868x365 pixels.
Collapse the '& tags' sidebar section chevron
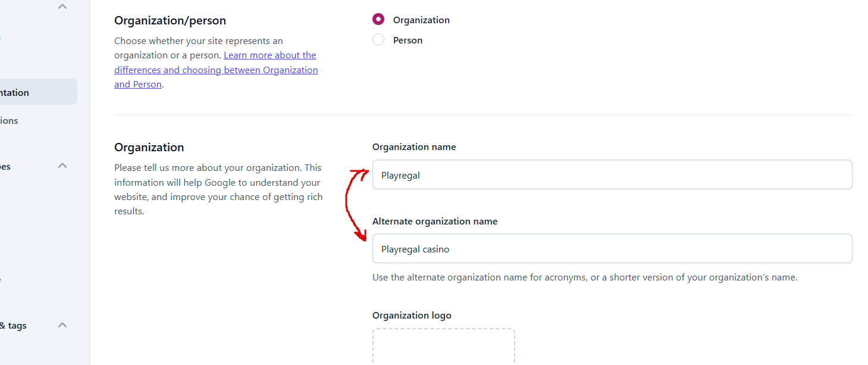coord(62,325)
